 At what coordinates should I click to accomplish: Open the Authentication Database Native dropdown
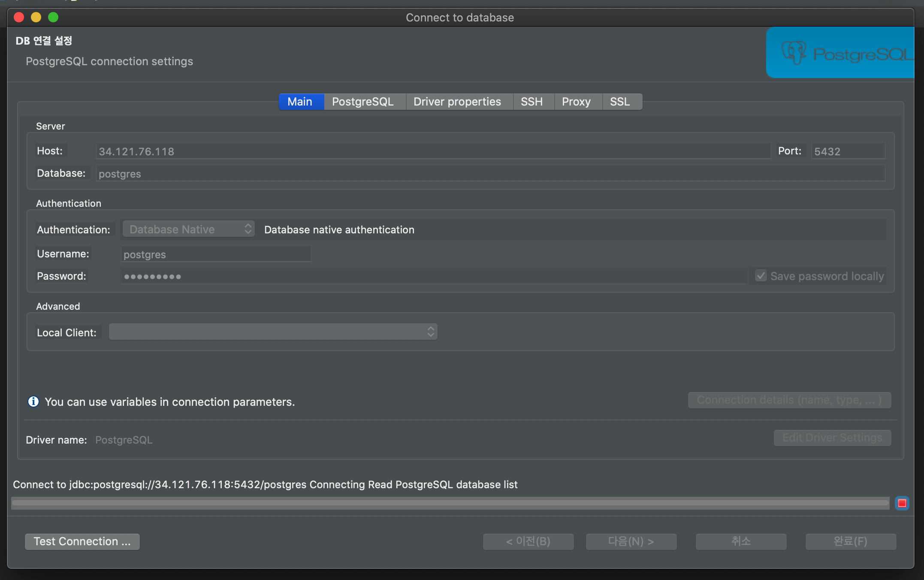point(189,229)
